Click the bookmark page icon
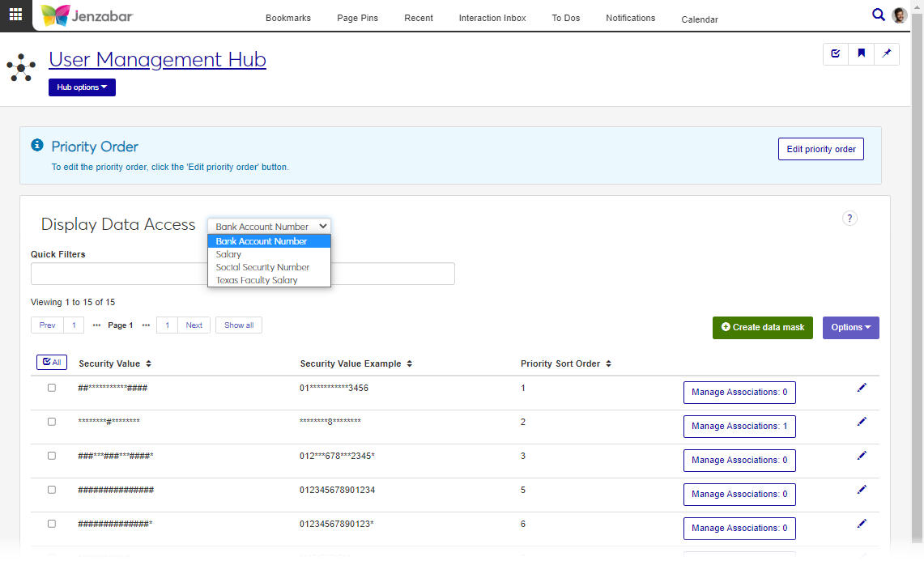 [x=861, y=54]
